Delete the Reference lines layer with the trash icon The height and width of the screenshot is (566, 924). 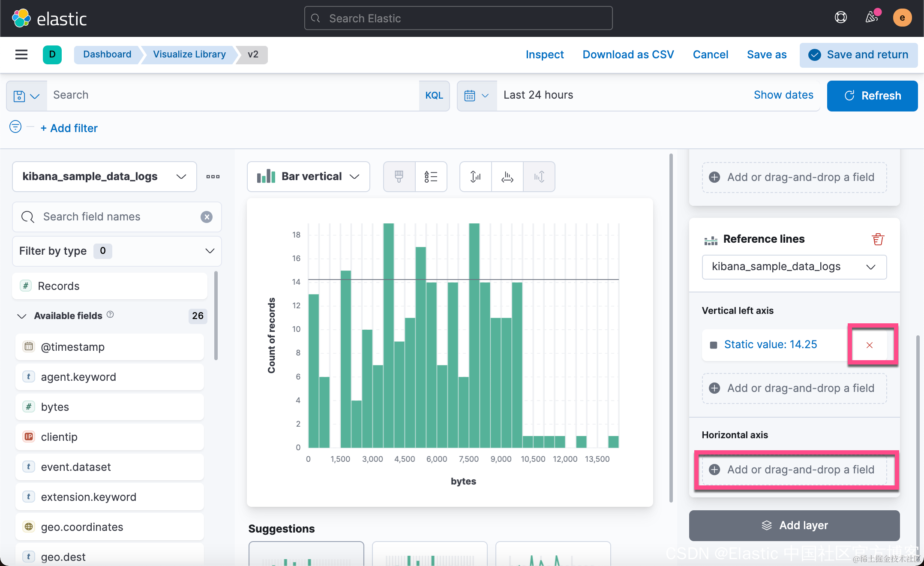(878, 239)
